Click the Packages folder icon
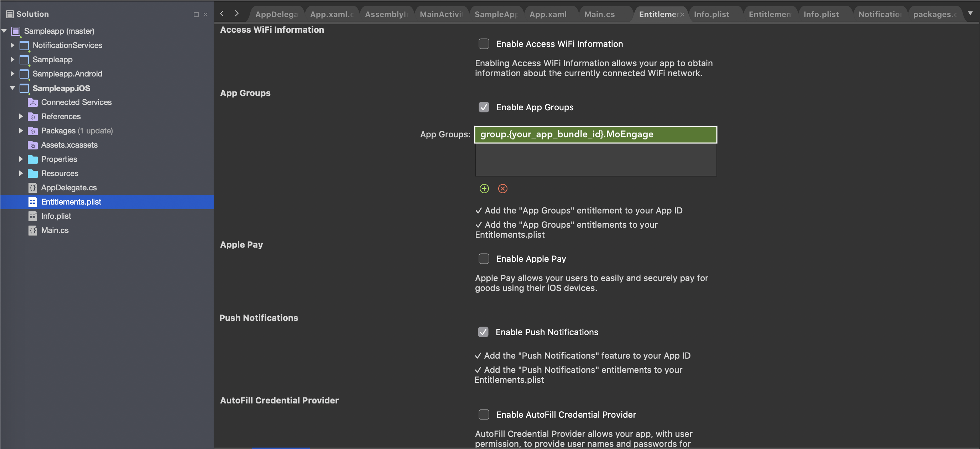Viewport: 980px width, 449px height. (x=33, y=131)
